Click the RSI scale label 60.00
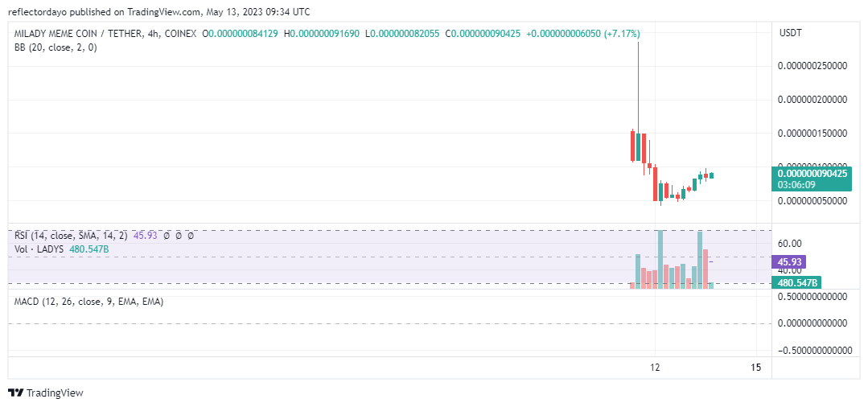This screenshot has width=868, height=407. (x=790, y=243)
